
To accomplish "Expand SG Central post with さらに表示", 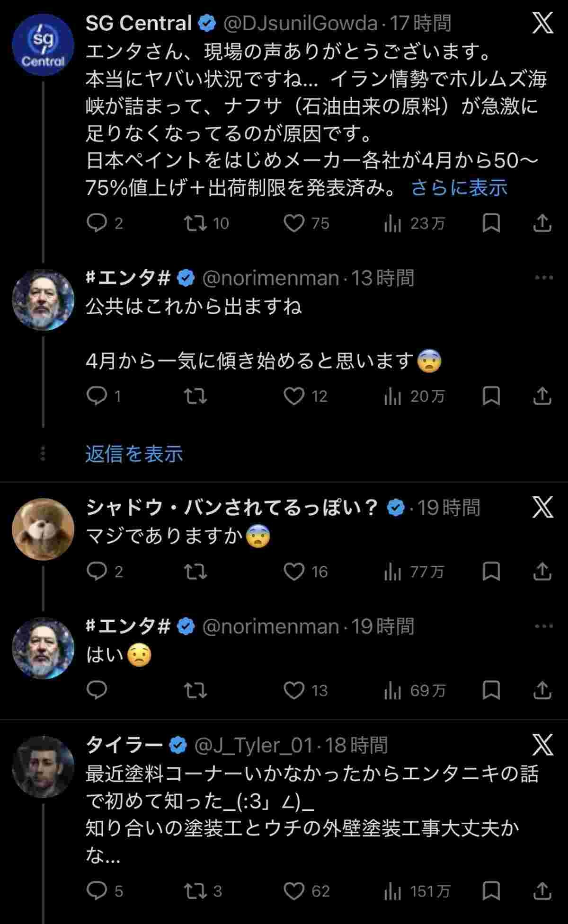I will (459, 188).
